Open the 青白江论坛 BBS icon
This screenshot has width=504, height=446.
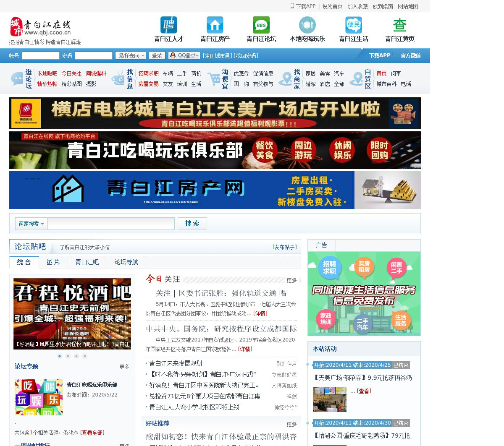[261, 25]
